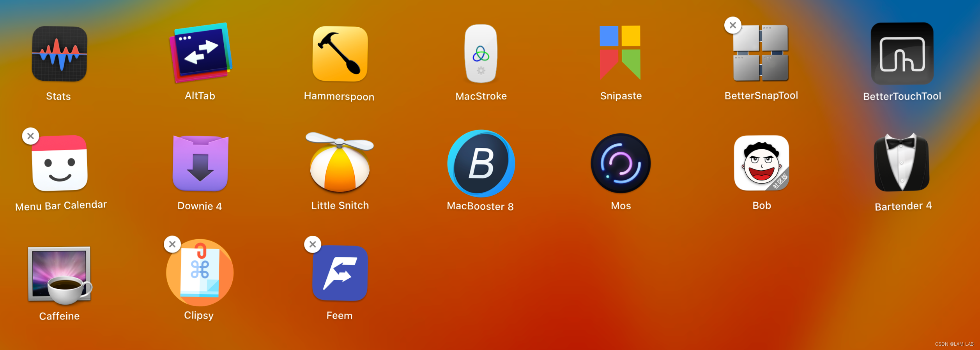Launch BetterSnapTool window grid icon

(x=761, y=53)
